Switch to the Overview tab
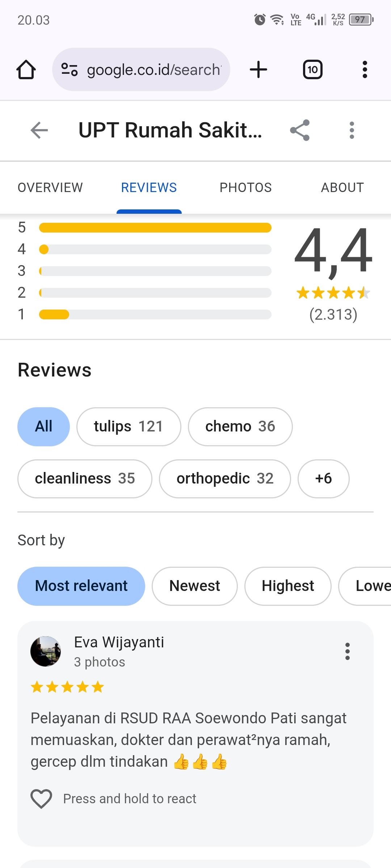Image resolution: width=391 pixels, height=868 pixels. click(x=50, y=188)
